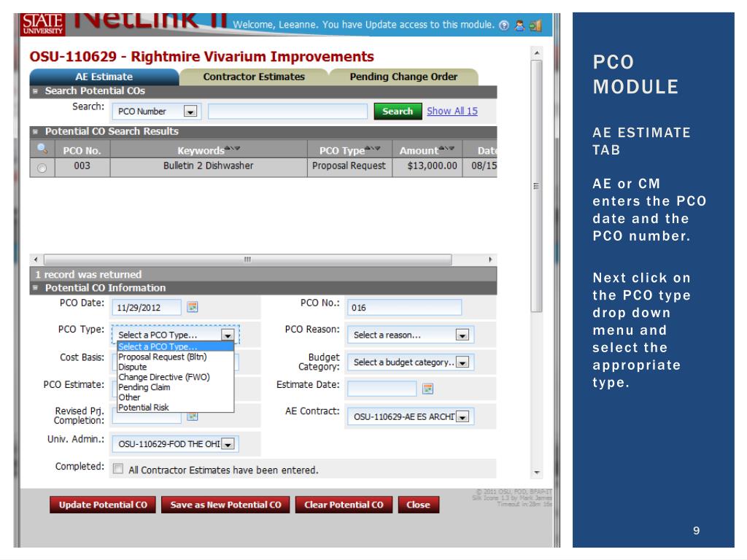747x560 pixels.
Task: Collapse the Potential CO Search Results section
Action: [x=35, y=131]
